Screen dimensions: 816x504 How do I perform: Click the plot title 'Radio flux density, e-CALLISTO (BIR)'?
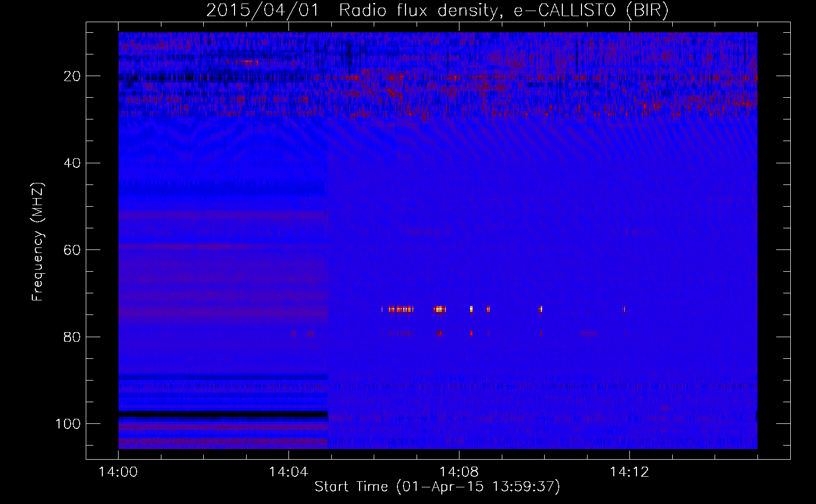click(x=503, y=10)
